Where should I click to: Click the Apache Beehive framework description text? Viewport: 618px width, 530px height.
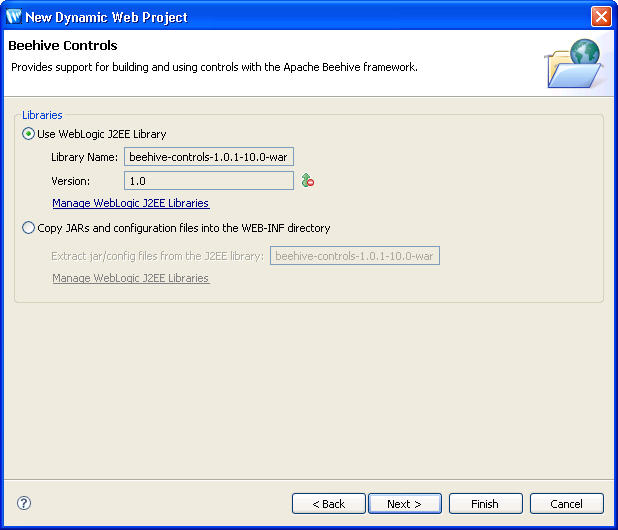(214, 67)
